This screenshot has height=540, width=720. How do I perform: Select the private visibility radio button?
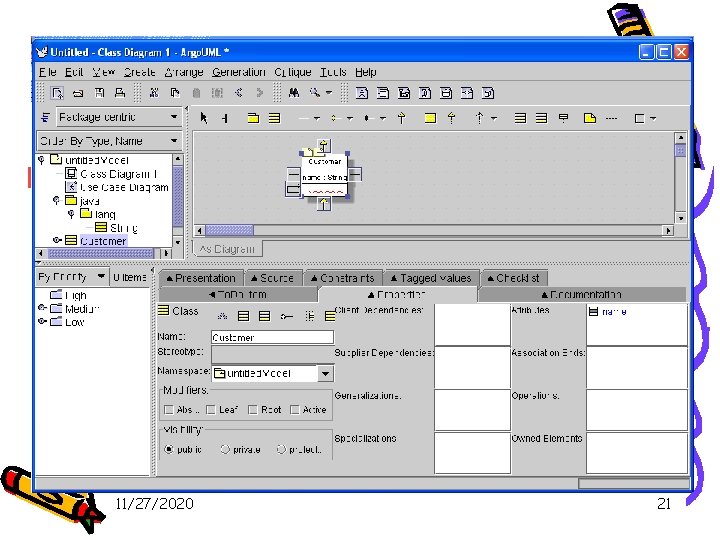click(225, 449)
